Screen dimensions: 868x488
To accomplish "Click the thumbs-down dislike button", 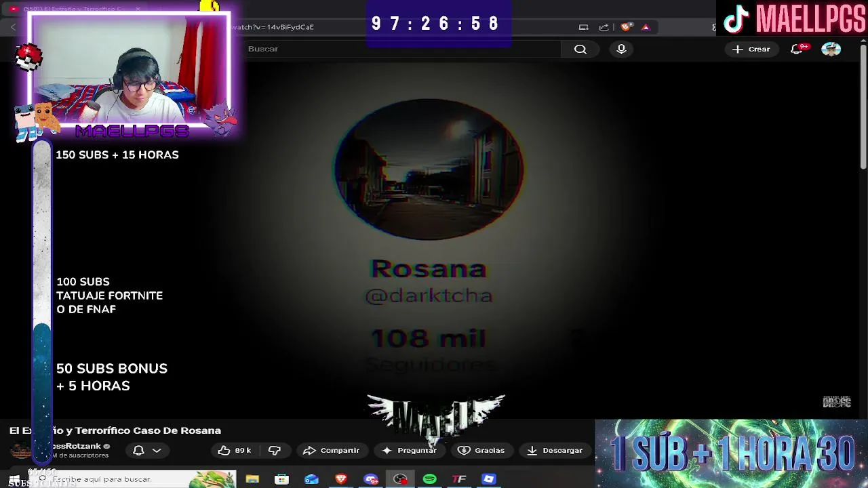I will [x=275, y=450].
